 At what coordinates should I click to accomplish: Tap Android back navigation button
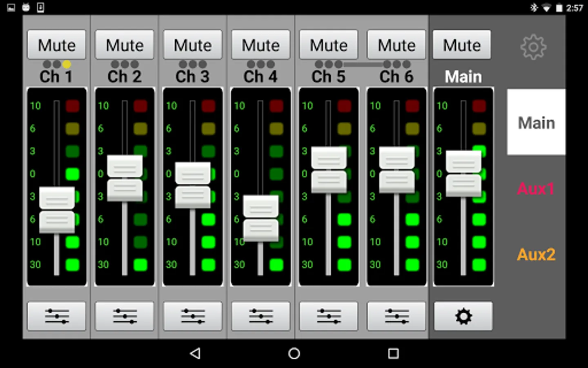pyautogui.click(x=195, y=353)
